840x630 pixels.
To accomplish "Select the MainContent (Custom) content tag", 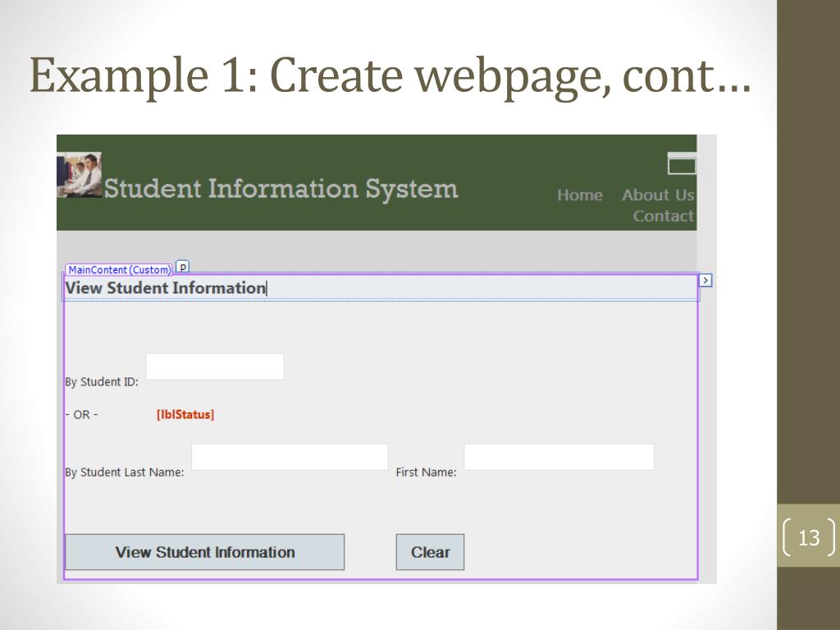I will (119, 270).
